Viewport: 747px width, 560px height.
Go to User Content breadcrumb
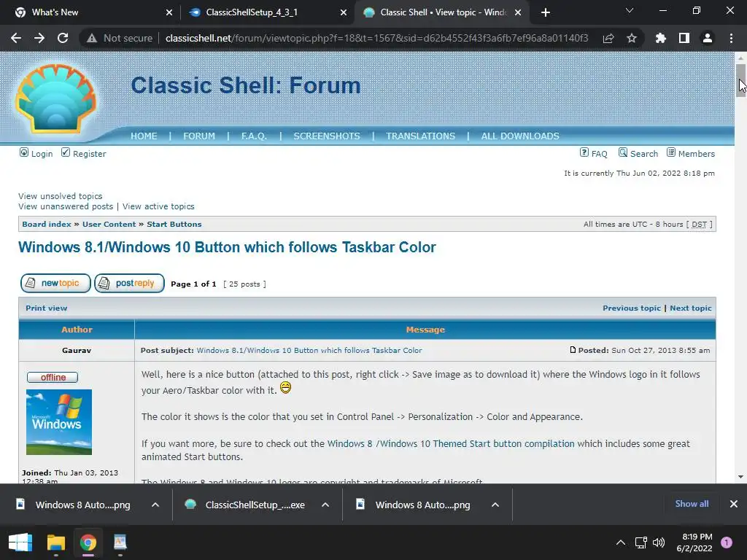click(109, 225)
